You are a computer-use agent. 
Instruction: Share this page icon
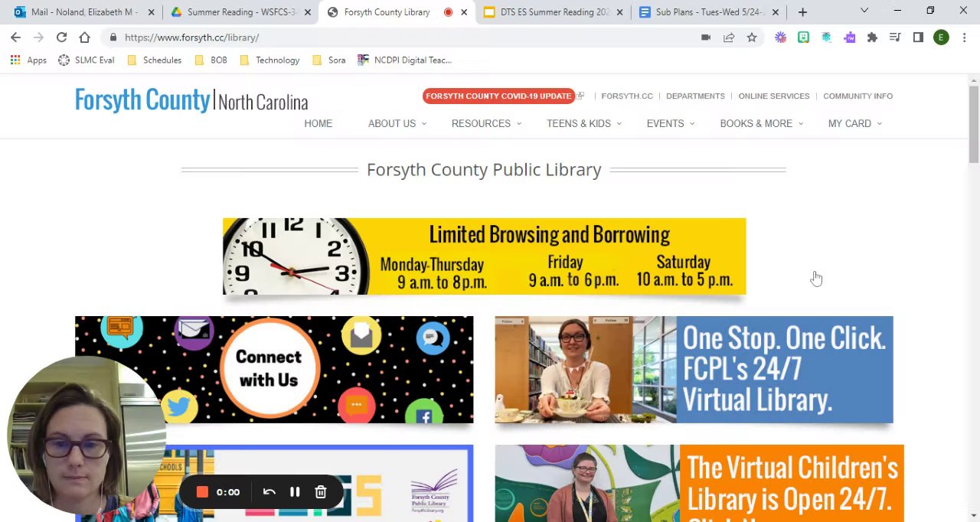[729, 37]
